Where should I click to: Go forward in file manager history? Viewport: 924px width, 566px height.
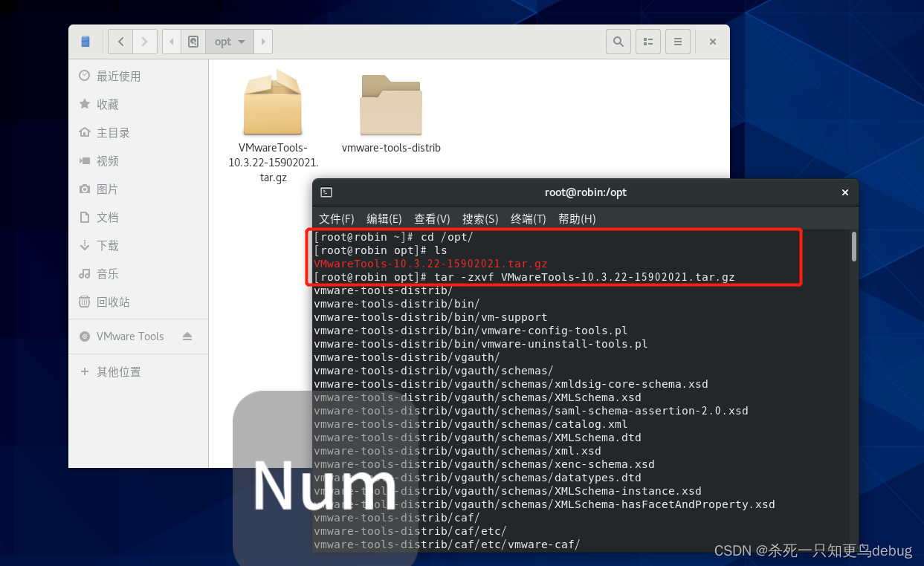(145, 42)
